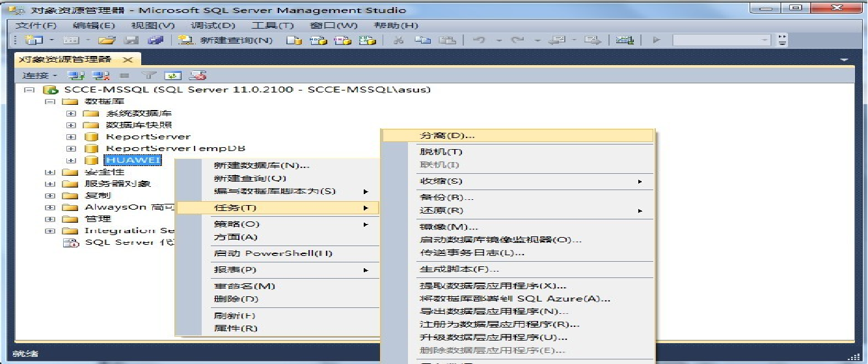Viewport: 868px width, 364px height.
Task: Open the panel window position dropdown arrow
Action: point(845,60)
